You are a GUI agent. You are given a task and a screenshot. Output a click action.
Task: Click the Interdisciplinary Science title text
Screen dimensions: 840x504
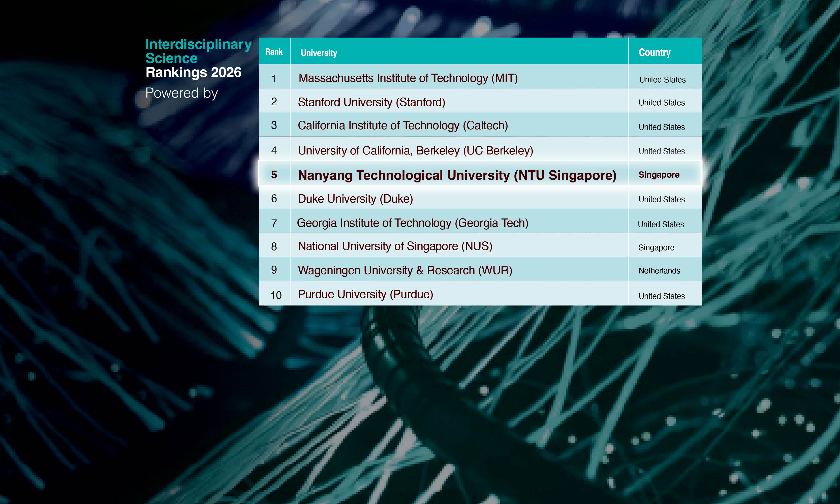[198, 51]
